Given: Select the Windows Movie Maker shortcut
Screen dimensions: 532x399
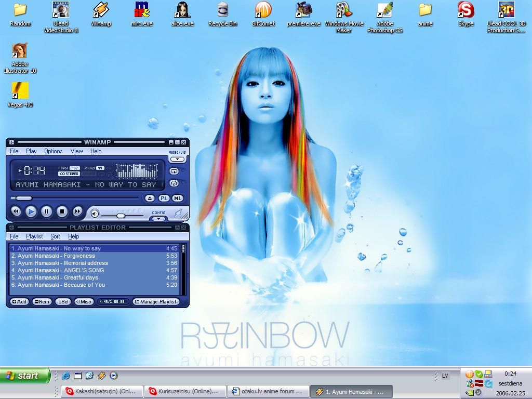Looking at the screenshot, I should coord(344,17).
